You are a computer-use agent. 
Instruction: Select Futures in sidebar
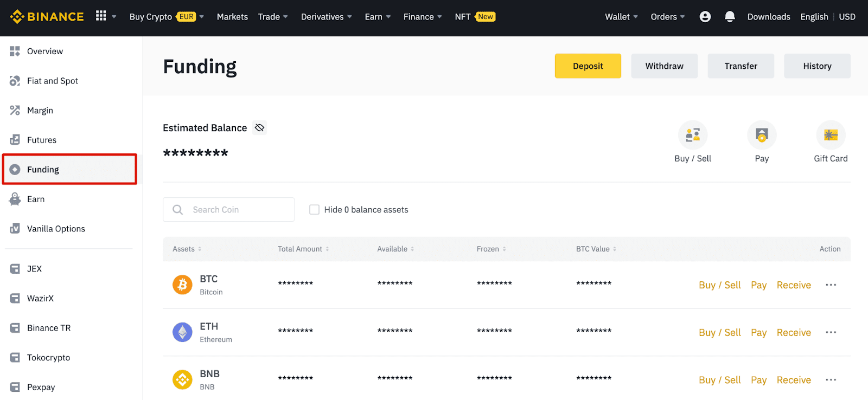(42, 140)
